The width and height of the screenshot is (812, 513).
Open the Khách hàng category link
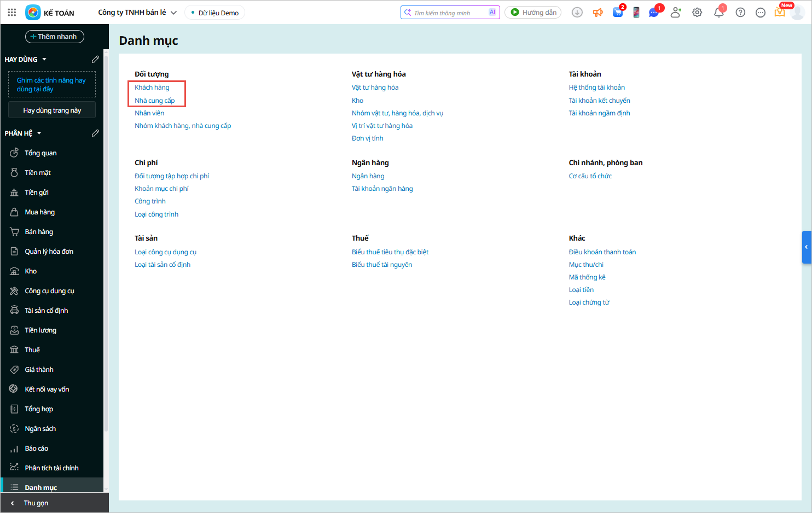[152, 88]
